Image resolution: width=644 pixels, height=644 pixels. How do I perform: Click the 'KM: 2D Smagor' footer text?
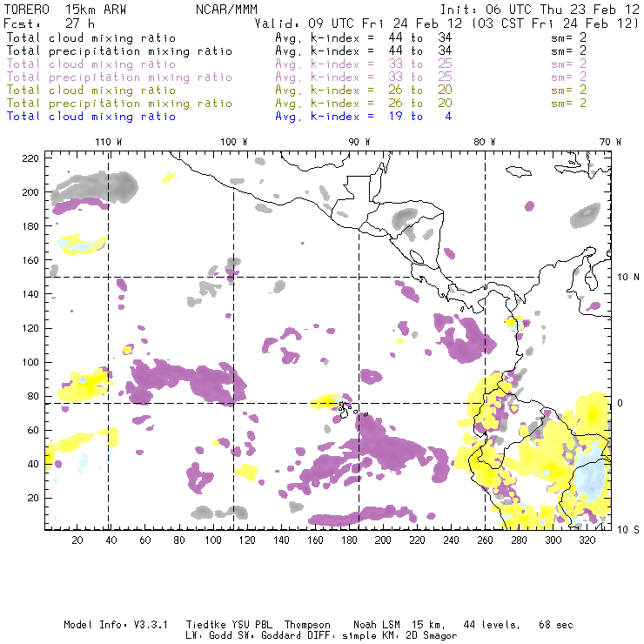point(419,636)
